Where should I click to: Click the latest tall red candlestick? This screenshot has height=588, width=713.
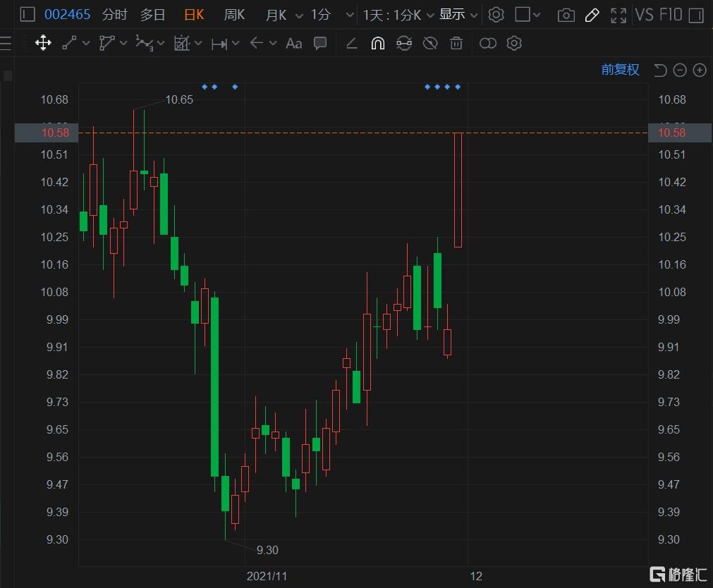(x=458, y=190)
